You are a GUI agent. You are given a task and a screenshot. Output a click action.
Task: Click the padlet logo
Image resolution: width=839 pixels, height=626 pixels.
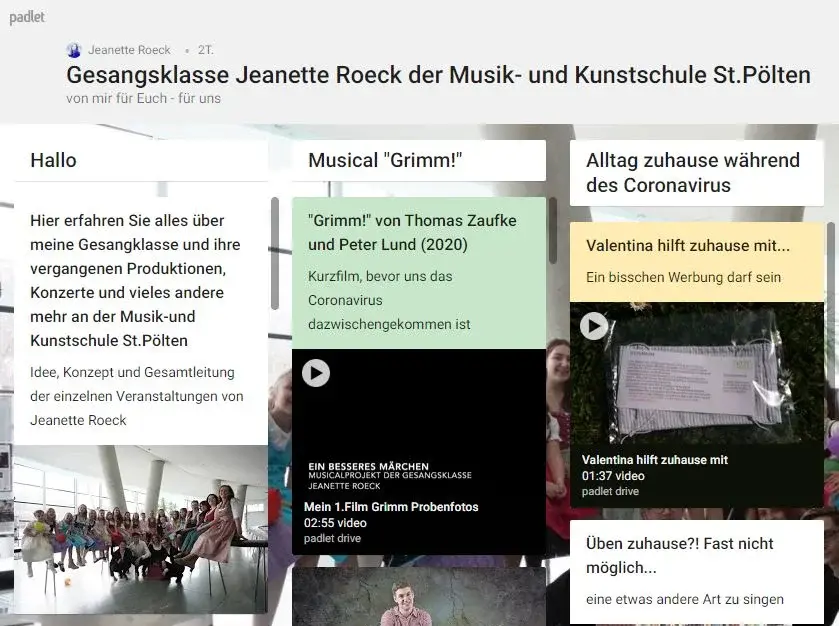pyautogui.click(x=27, y=17)
